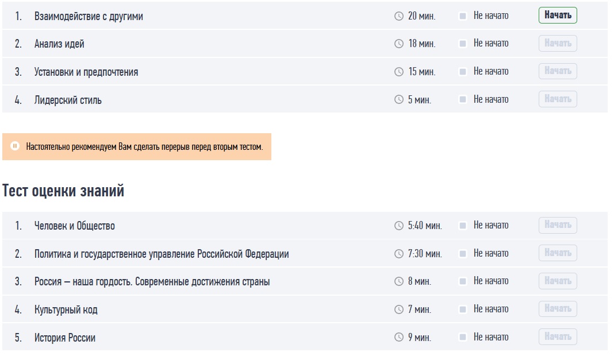614x364 pixels.
Task: Select Россия — наша гордость row title
Action: (152, 282)
